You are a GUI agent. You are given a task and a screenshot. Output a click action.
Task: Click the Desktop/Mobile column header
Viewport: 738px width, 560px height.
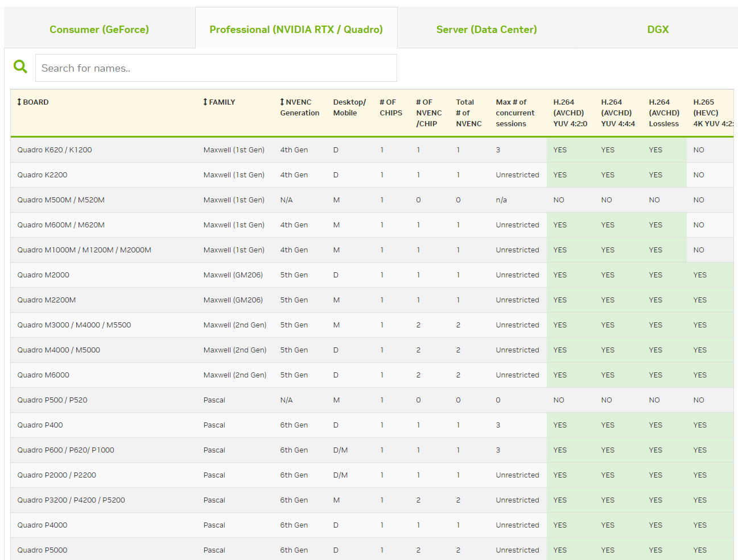coord(349,107)
